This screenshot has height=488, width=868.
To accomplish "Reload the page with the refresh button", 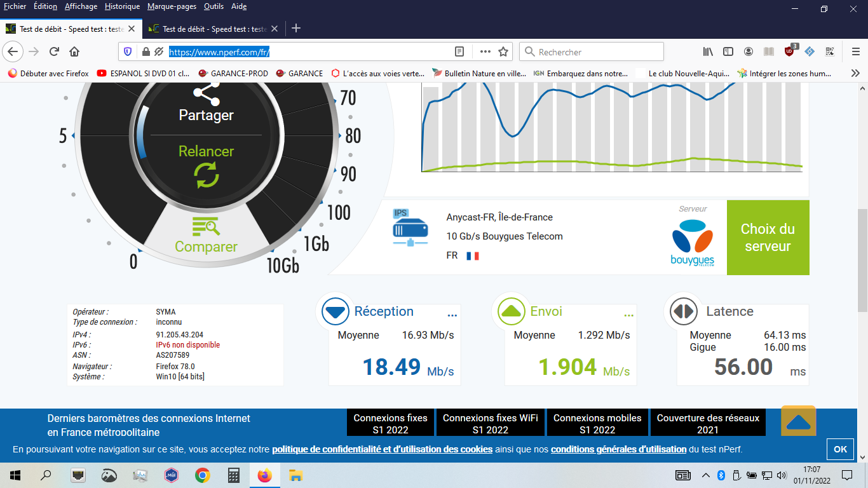I will [x=54, y=51].
